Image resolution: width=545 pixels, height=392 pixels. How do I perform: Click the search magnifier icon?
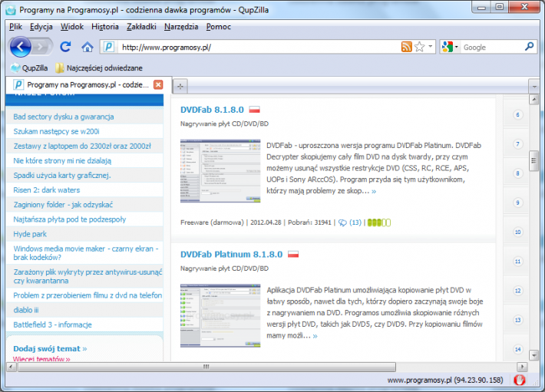529,47
